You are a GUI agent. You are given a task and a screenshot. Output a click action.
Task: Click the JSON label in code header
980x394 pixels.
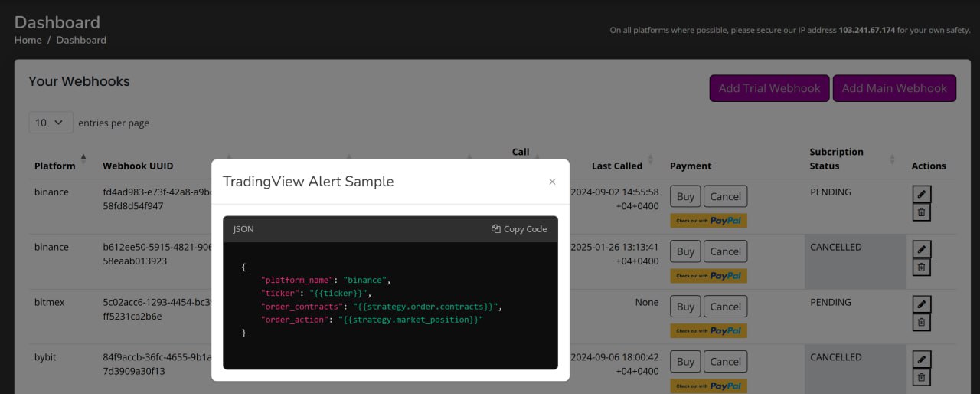[x=243, y=229]
